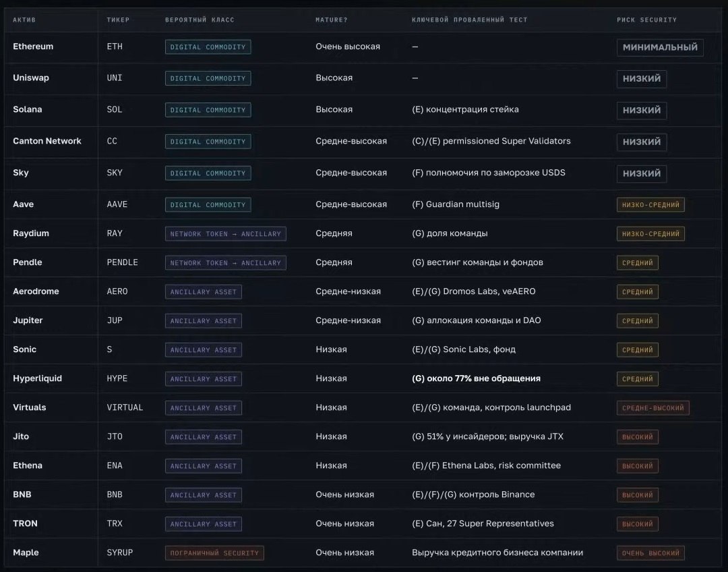Select the SOL ticker cell
The width and height of the screenshot is (728, 572).
click(x=115, y=110)
